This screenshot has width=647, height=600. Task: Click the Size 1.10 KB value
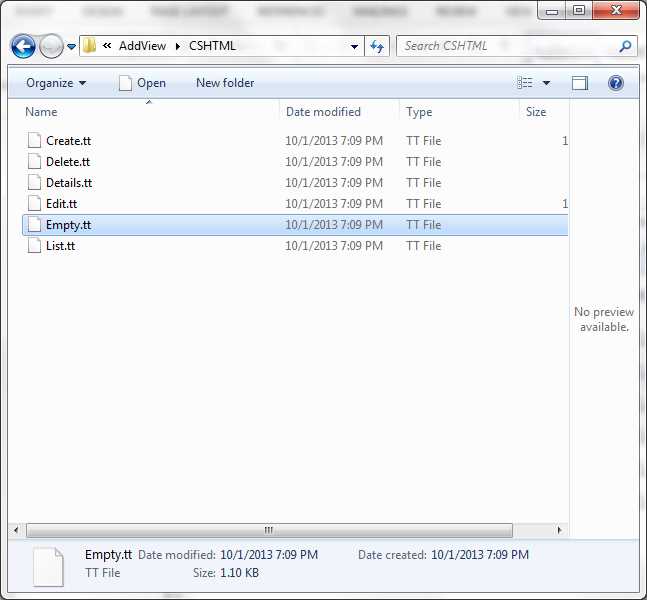[239, 573]
